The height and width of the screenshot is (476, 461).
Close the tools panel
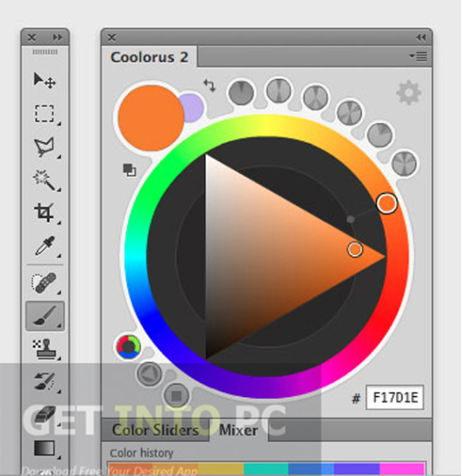32,38
